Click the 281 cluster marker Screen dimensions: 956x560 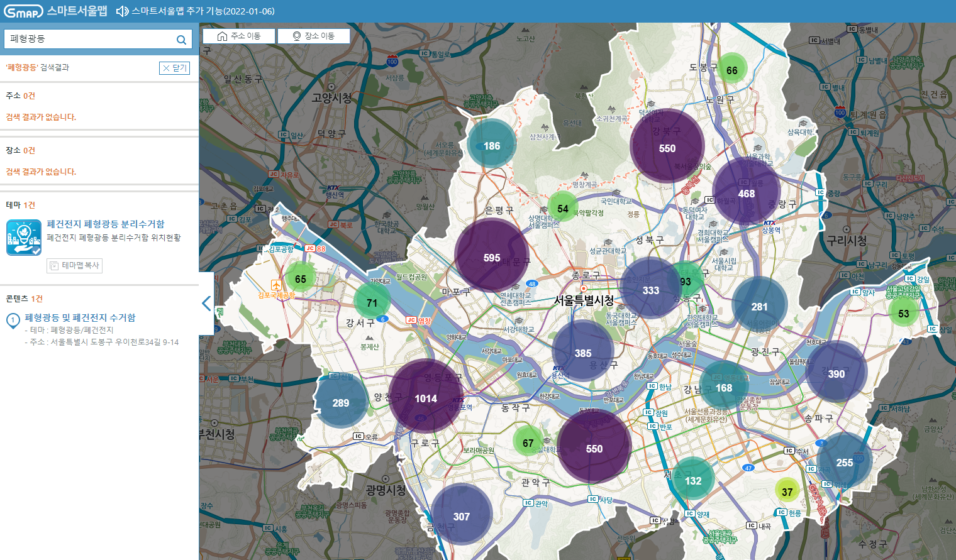(x=760, y=305)
